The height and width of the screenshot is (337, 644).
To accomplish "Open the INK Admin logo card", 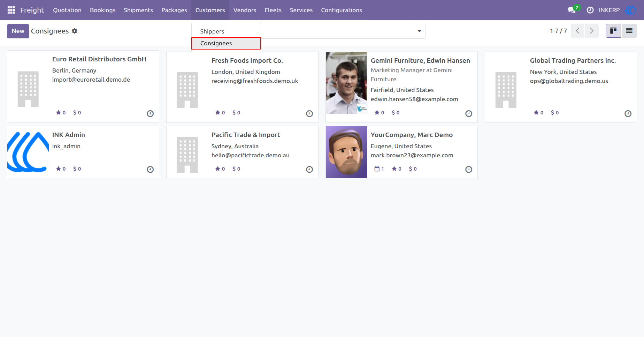I will [28, 152].
